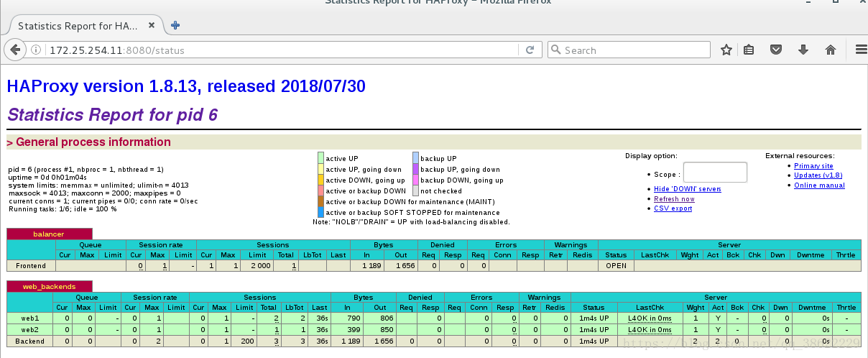Reload the page with refresh icon
Screen dimensions: 868x358
[530, 50]
